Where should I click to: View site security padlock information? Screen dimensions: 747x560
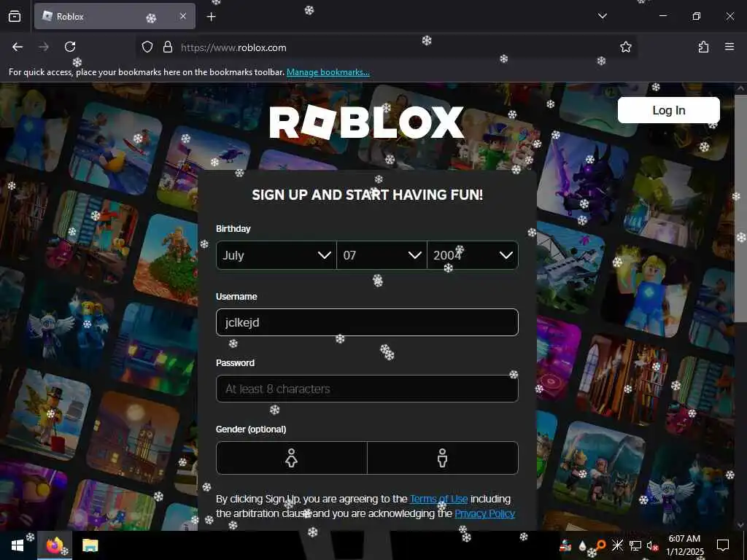click(168, 47)
